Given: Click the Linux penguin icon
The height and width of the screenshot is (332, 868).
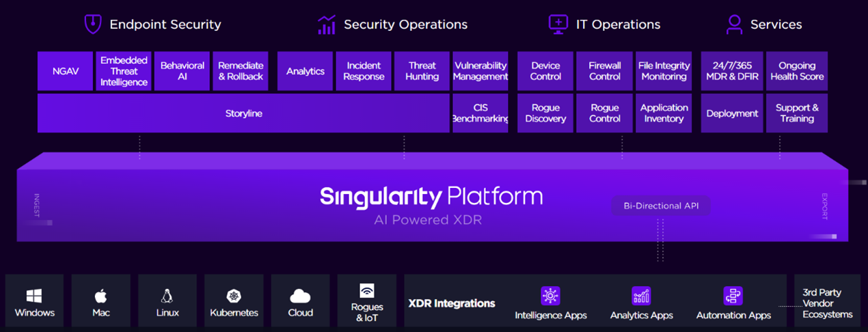Looking at the screenshot, I should click(167, 296).
